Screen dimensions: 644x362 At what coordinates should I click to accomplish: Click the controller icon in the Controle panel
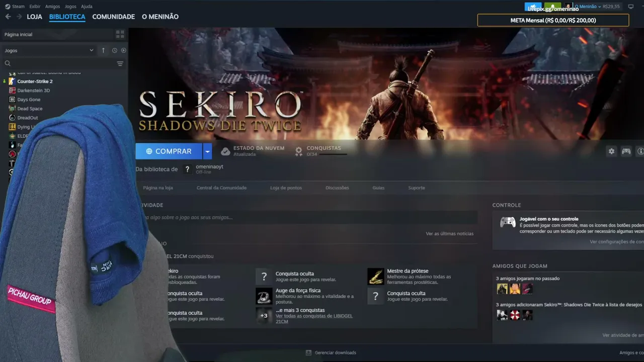point(508,222)
